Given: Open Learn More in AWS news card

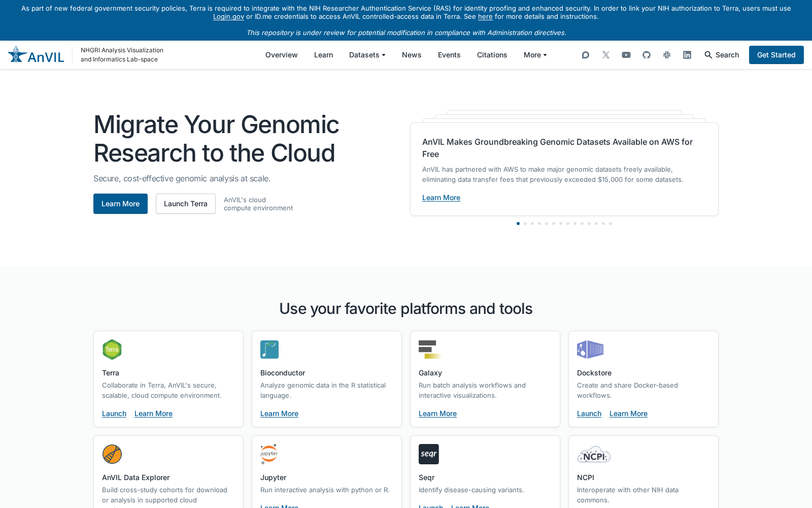Looking at the screenshot, I should pos(441,198).
